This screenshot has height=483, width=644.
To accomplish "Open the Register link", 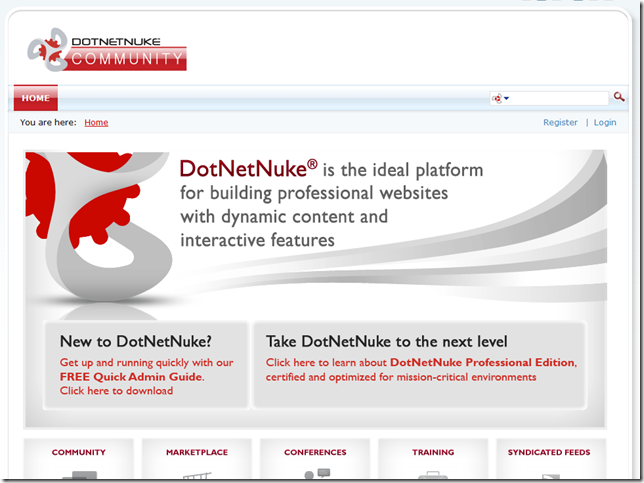I will [x=560, y=122].
